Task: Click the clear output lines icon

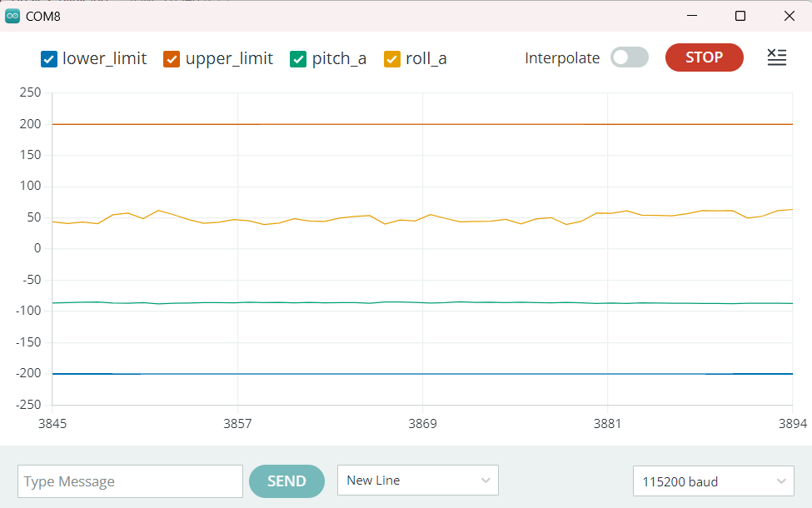Action: 777,57
